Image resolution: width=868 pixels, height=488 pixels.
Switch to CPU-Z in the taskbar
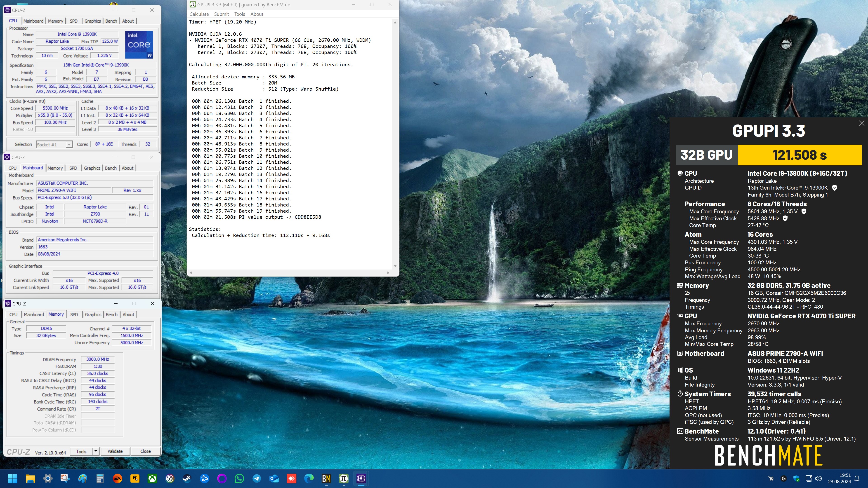[361, 479]
